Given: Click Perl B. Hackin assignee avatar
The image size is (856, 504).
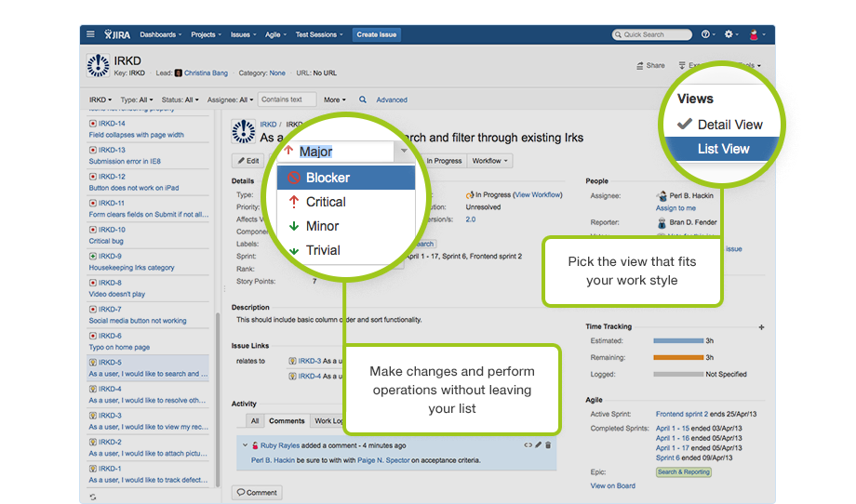Looking at the screenshot, I should point(662,195).
